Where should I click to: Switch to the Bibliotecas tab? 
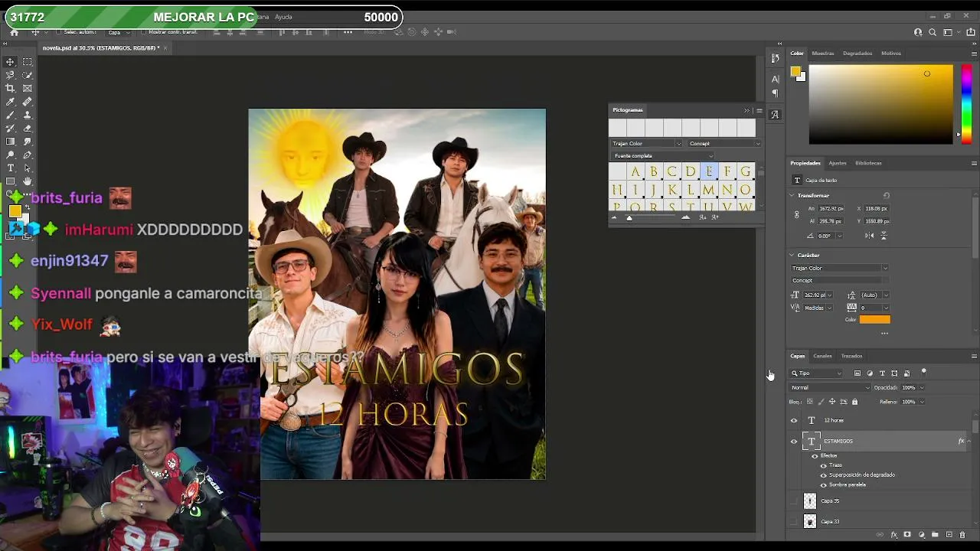(x=868, y=163)
